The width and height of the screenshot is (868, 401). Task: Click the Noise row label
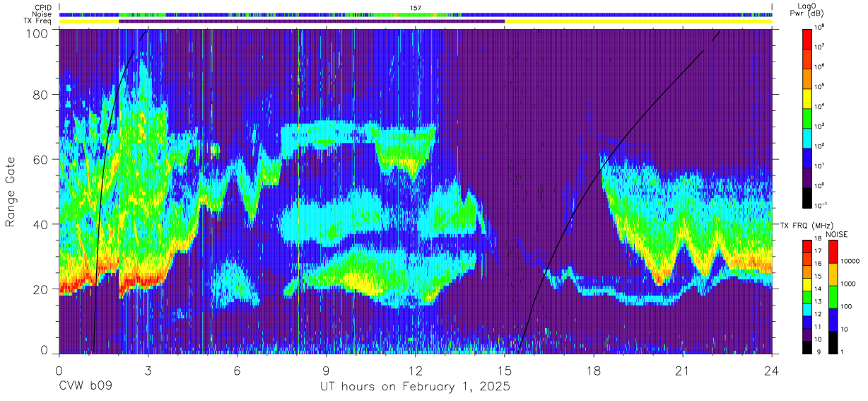click(x=40, y=14)
